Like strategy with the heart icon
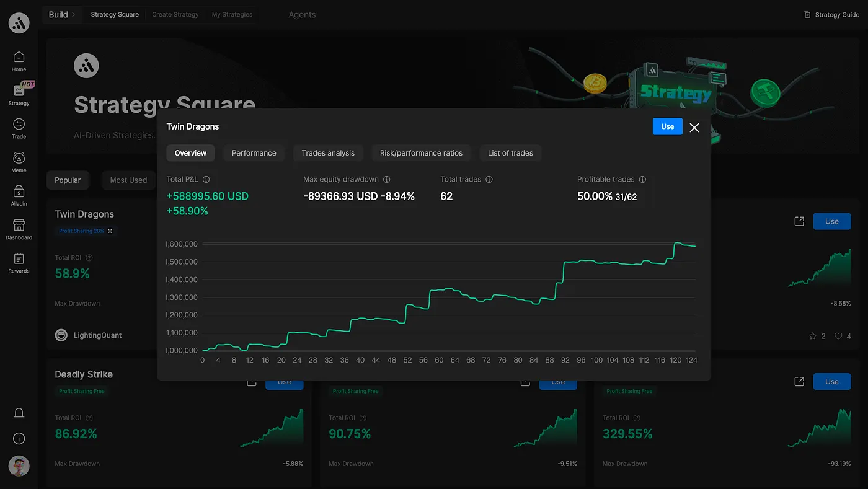868x489 pixels. pos(838,336)
